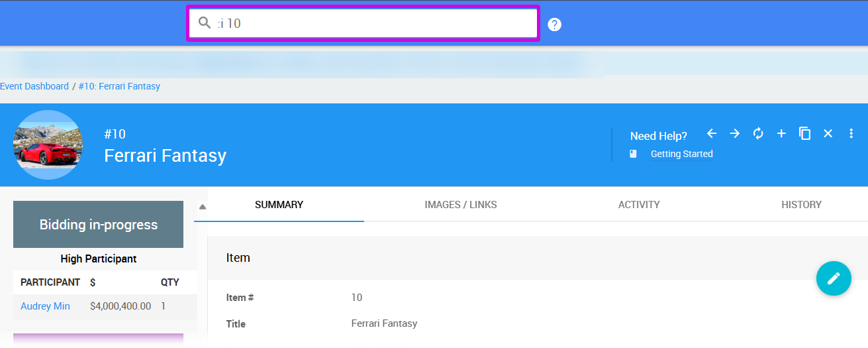Screen dimensions: 868x348
Task: Select the Summary tab
Action: pos(279,205)
